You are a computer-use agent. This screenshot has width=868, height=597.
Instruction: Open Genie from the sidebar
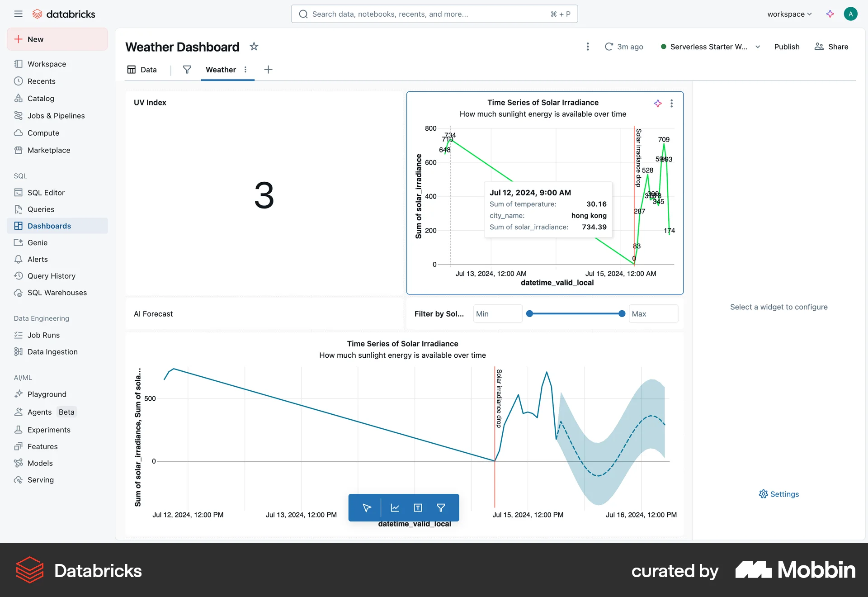37,242
